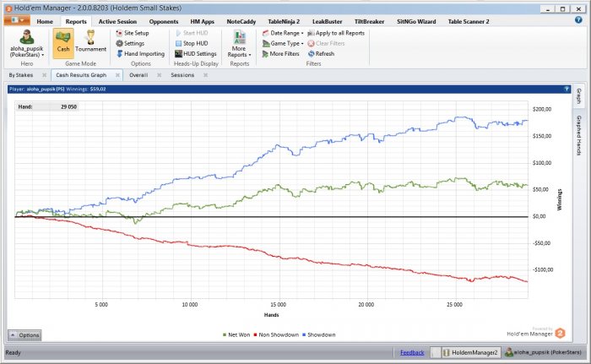Image resolution: width=591 pixels, height=364 pixels.
Task: Expand the Date Range dropdown
Action: click(283, 32)
